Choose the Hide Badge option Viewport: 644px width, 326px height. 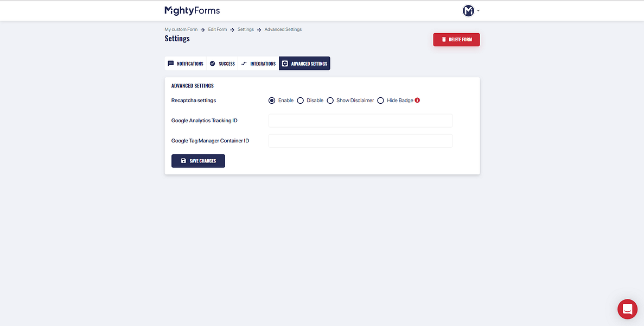[380, 100]
